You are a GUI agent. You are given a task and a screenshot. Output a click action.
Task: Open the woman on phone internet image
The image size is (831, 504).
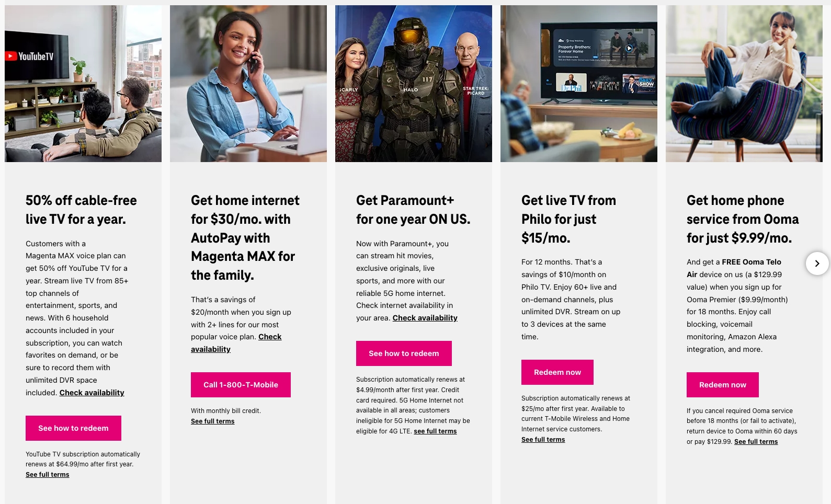(x=248, y=84)
